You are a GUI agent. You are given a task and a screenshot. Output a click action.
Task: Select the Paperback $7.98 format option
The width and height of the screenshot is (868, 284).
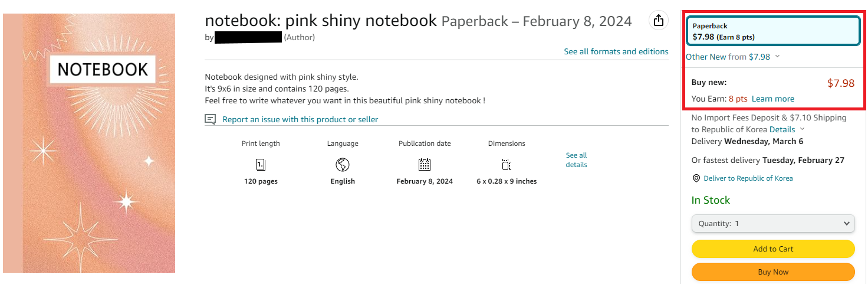click(773, 31)
